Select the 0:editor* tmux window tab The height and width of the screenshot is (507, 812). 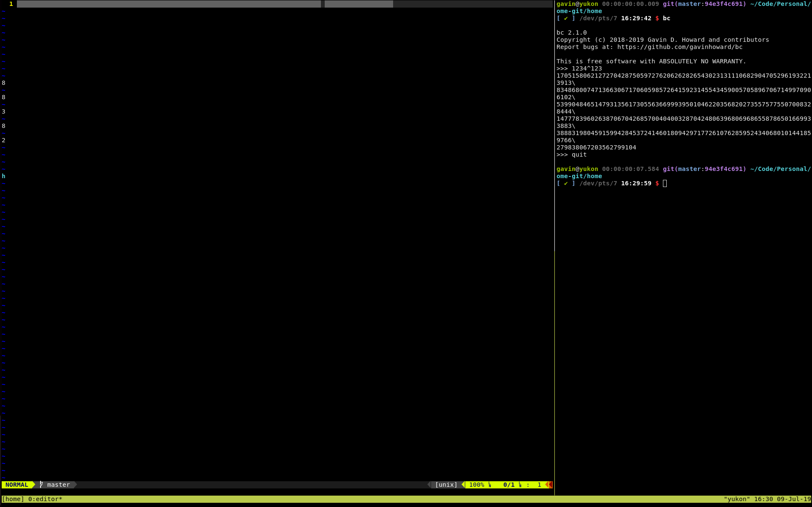[x=45, y=499]
